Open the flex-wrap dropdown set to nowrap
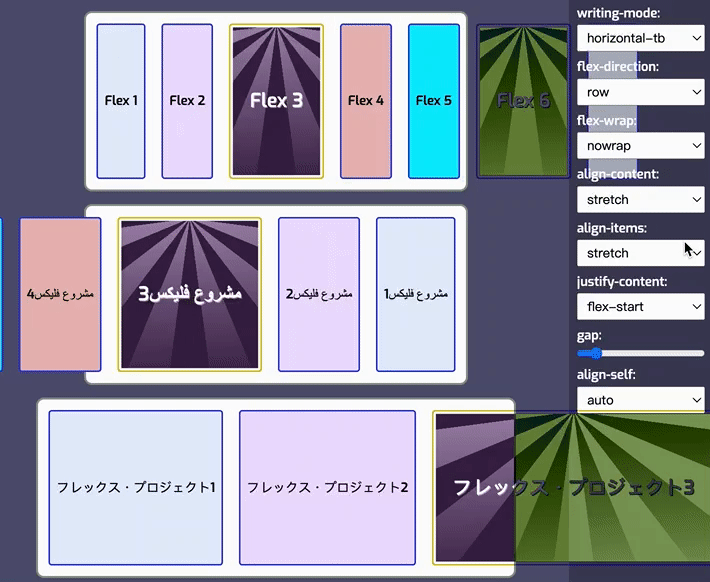 pos(640,146)
